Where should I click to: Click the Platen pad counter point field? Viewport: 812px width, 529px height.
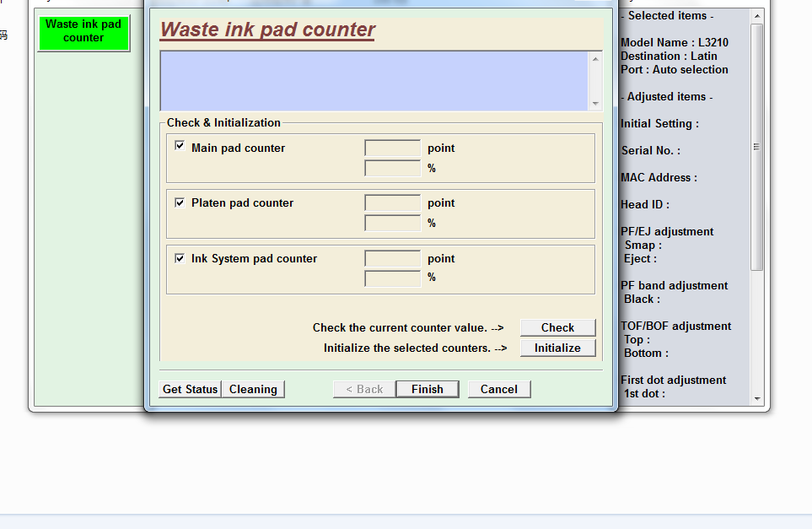pos(393,203)
